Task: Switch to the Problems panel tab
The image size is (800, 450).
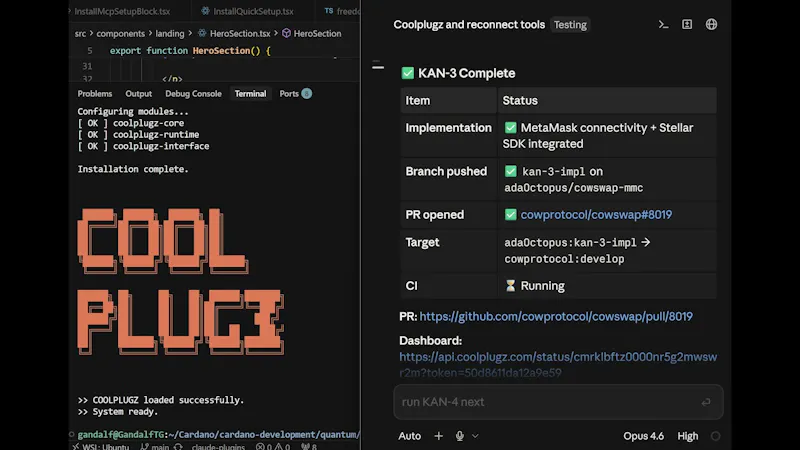Action: click(94, 93)
